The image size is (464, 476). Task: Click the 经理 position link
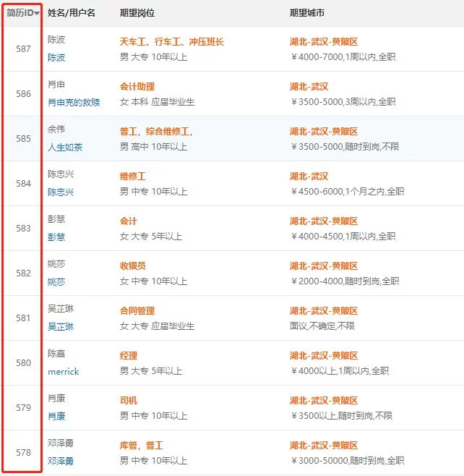pos(128,356)
